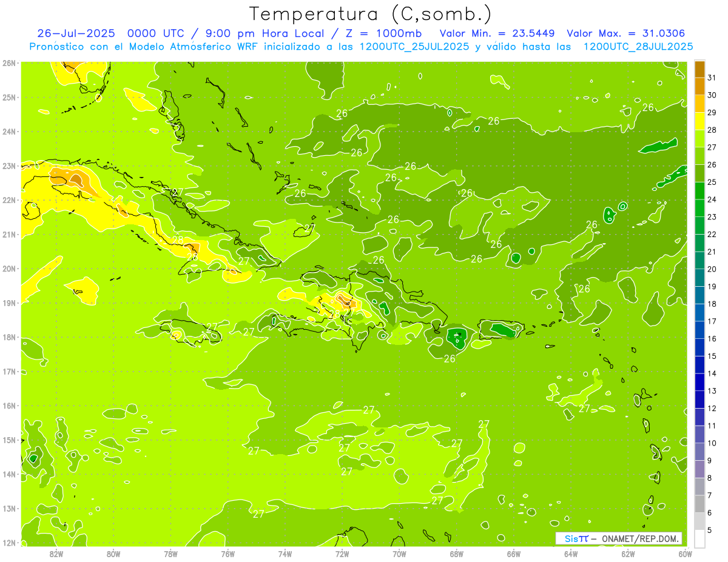Click the purple swatch between 9 and 10
Image resolution: width=728 pixels, height=562 pixels.
point(699,452)
